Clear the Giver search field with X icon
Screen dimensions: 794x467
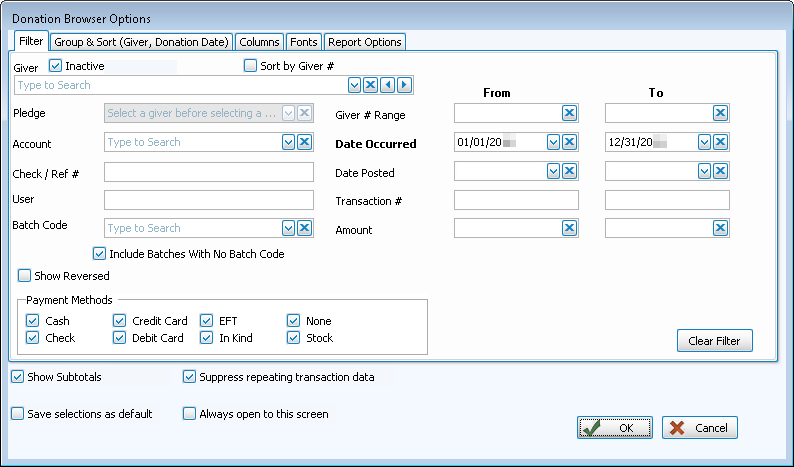[x=371, y=85]
